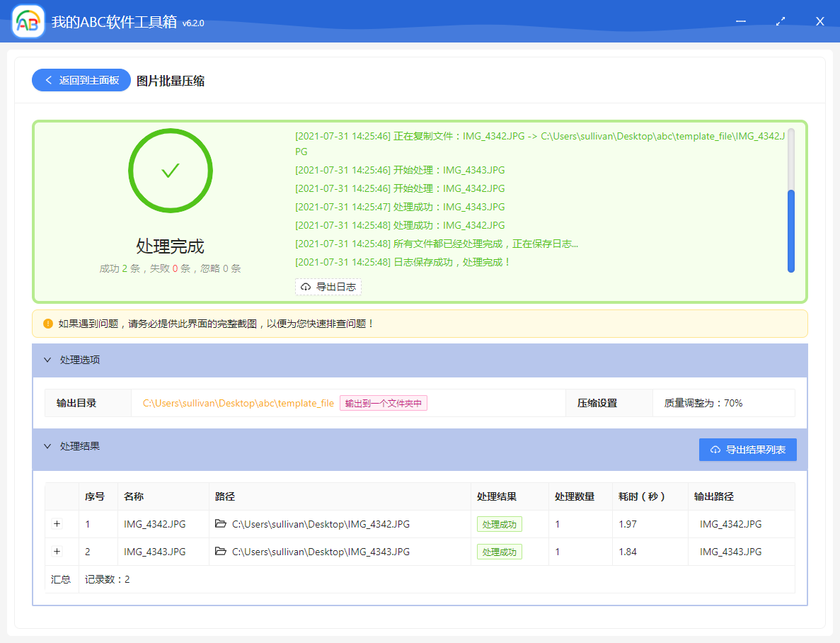Export the log with 导出日志
This screenshot has height=643, width=840.
tap(328, 287)
